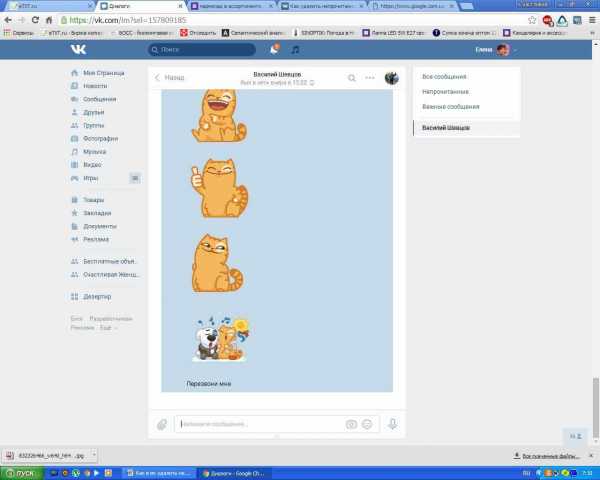Open the profile dropdown arrow next to the avatar
The image size is (600, 480).
[515, 50]
